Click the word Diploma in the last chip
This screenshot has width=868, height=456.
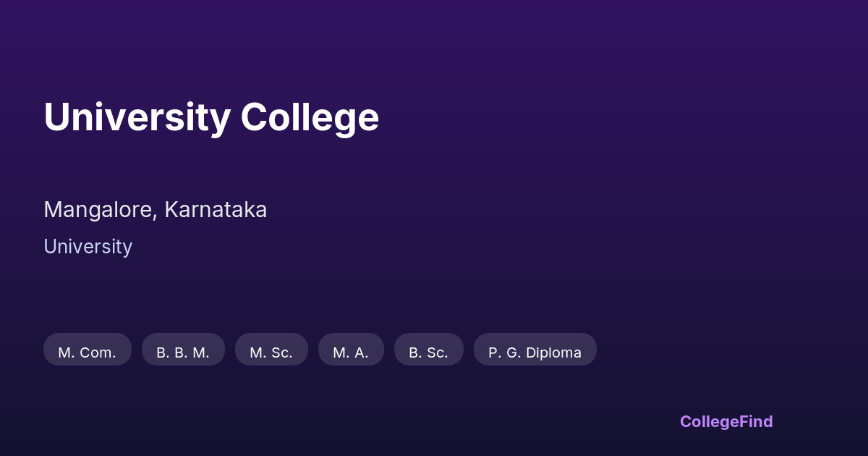pyautogui.click(x=554, y=352)
